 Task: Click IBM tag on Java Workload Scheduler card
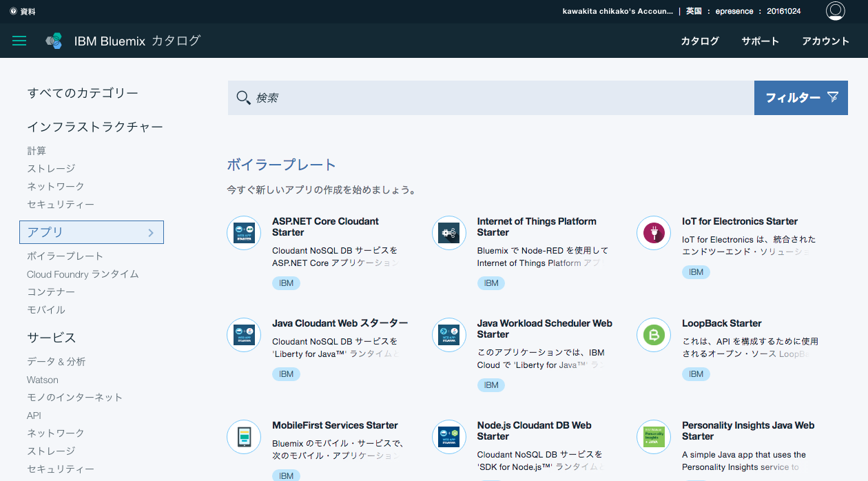[x=490, y=385]
